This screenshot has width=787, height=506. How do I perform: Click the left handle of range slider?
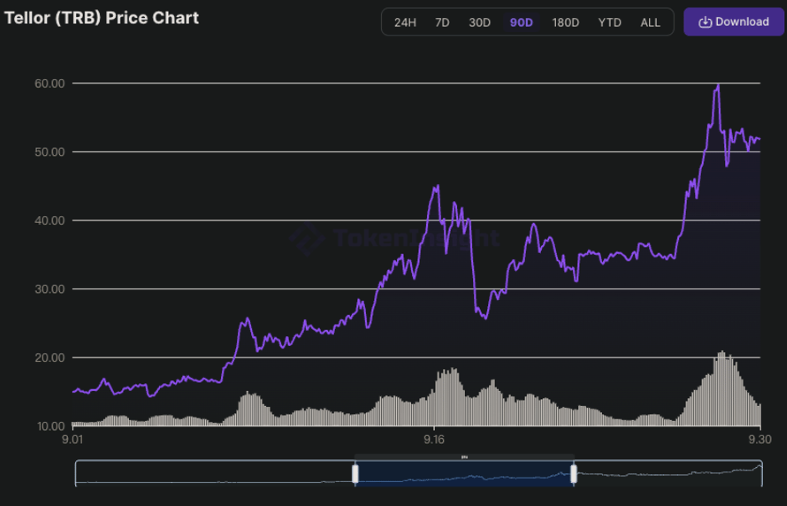(355, 474)
